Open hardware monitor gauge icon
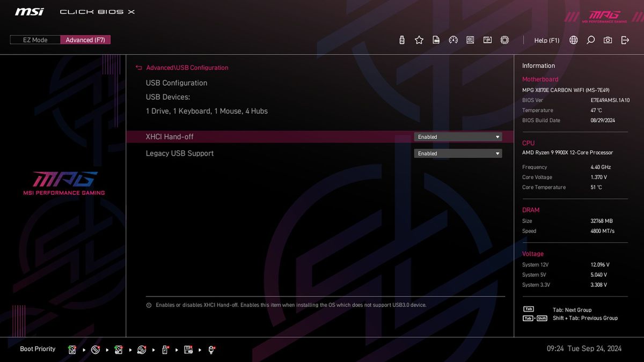Screen dimensions: 644x362 (x=453, y=40)
